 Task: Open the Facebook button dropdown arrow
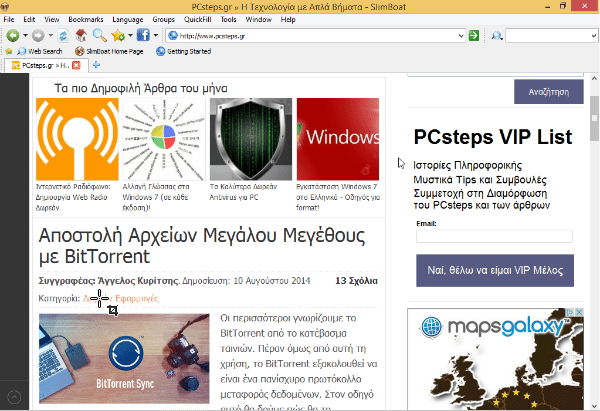click(156, 36)
